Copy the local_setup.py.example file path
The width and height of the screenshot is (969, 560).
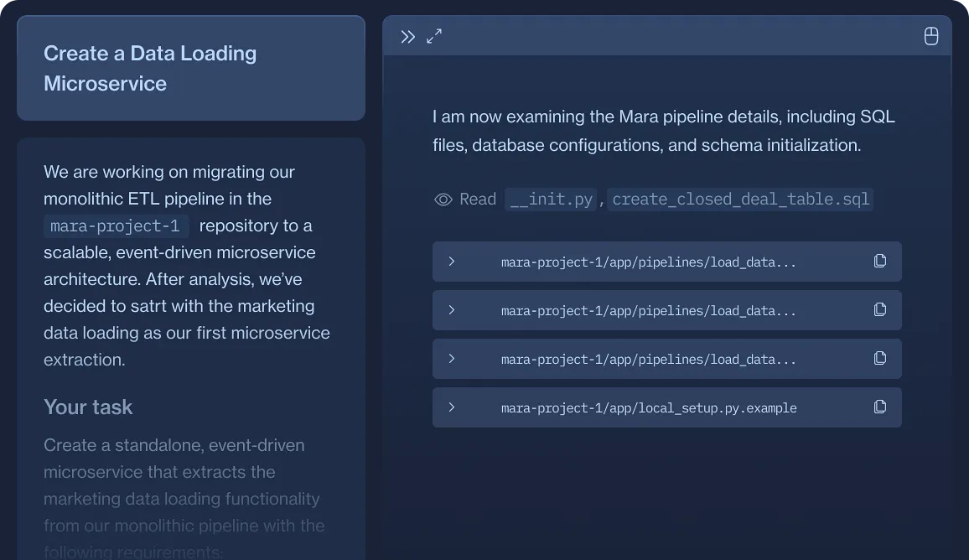(879, 407)
